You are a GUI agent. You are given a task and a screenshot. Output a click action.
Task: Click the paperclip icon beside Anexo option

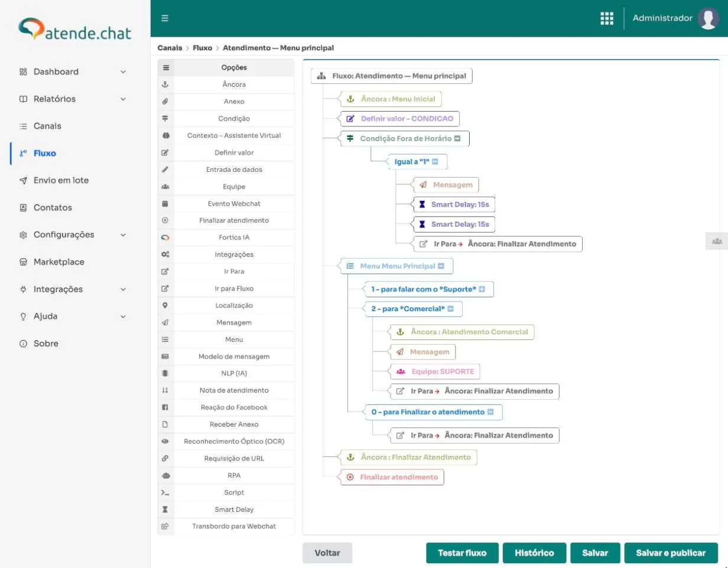165,102
